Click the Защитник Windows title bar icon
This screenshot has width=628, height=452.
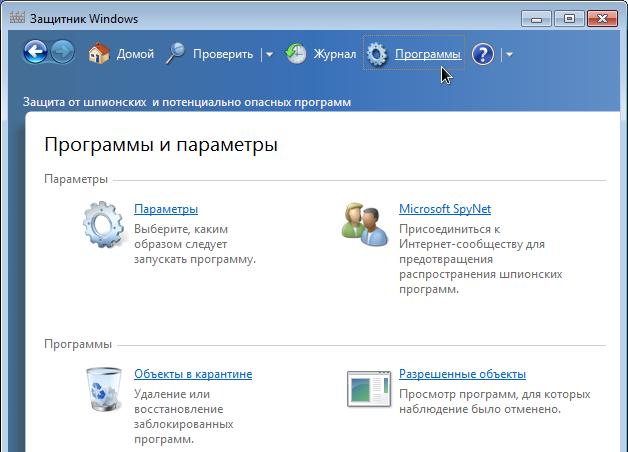[x=17, y=18]
